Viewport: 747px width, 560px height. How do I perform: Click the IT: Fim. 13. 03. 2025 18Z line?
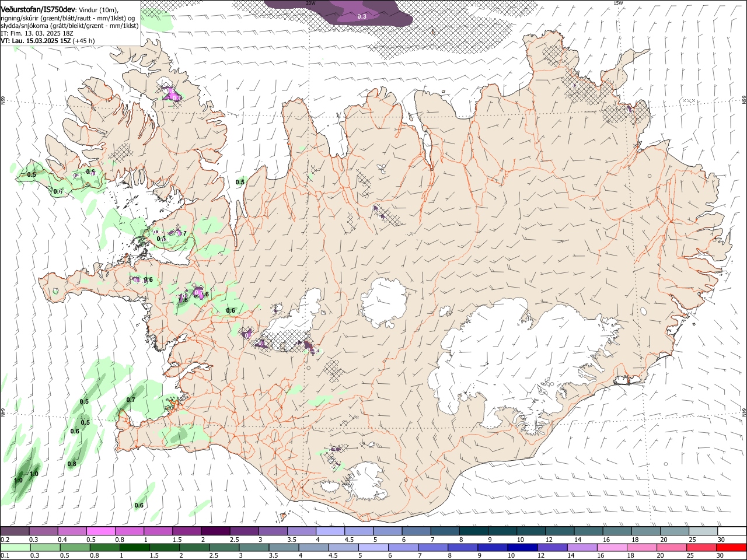click(37, 33)
